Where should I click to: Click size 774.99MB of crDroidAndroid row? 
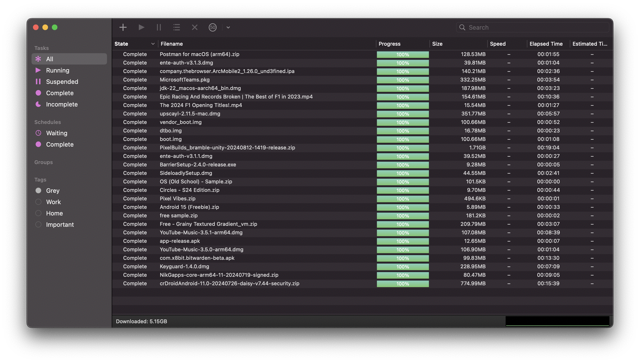click(x=473, y=283)
